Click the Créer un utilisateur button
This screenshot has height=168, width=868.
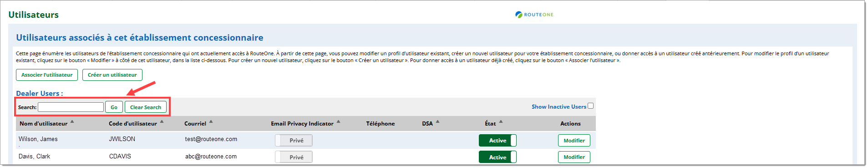point(112,75)
